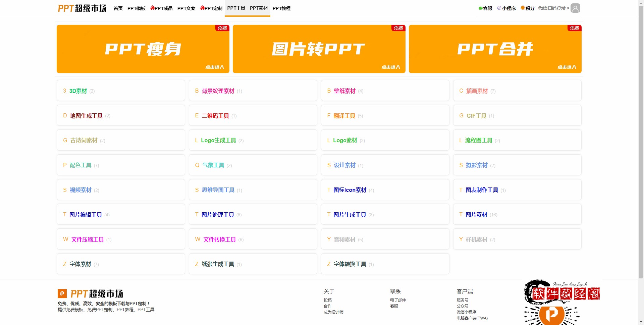
Task: Open the PPT瘦身 banner tool
Action: click(143, 49)
